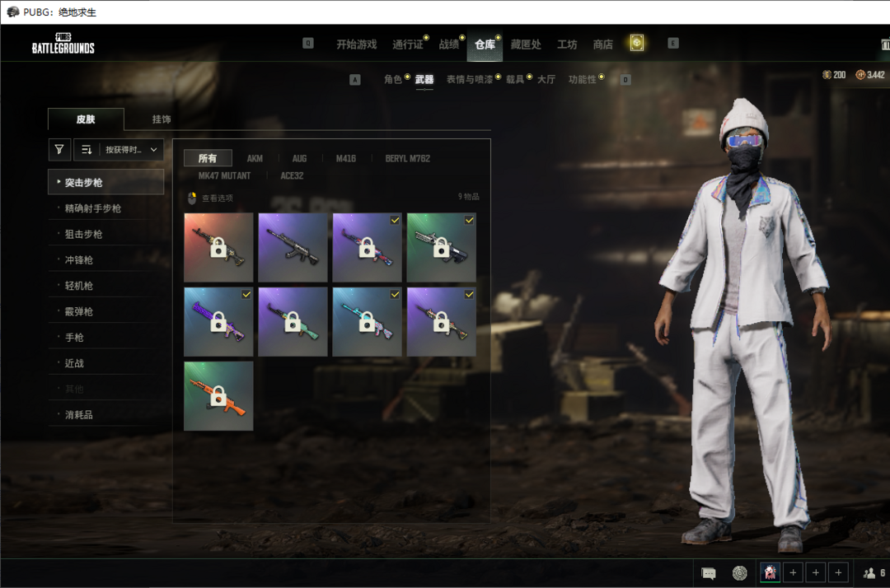
Task: Switch to the 挂饰 tab
Action: click(x=162, y=119)
